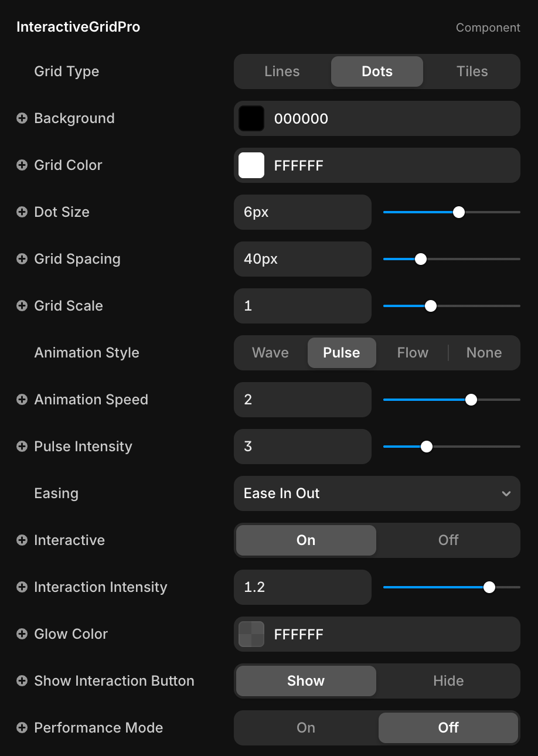
Task: Choose the Flow animation style
Action: [x=413, y=353]
